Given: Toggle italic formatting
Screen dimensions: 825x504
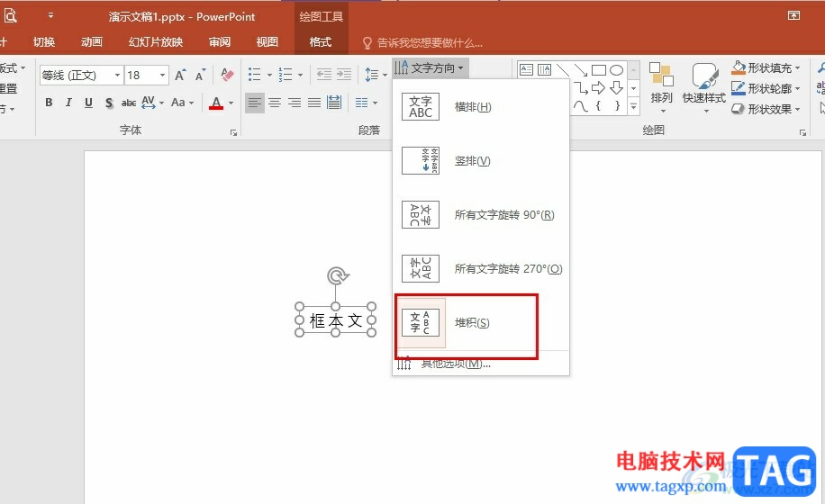Looking at the screenshot, I should click(68, 103).
